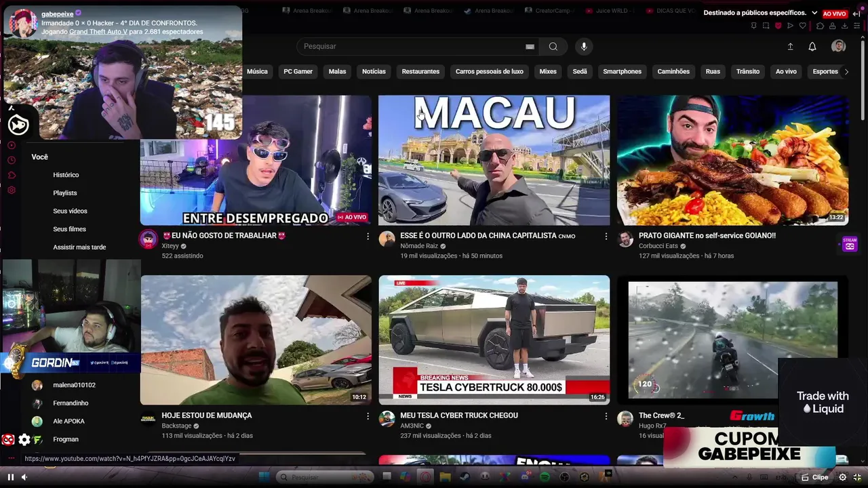This screenshot has width=868, height=488.
Task: Open more options for 'HOJE ESTOU DE MUDANÇA'
Action: point(368,416)
